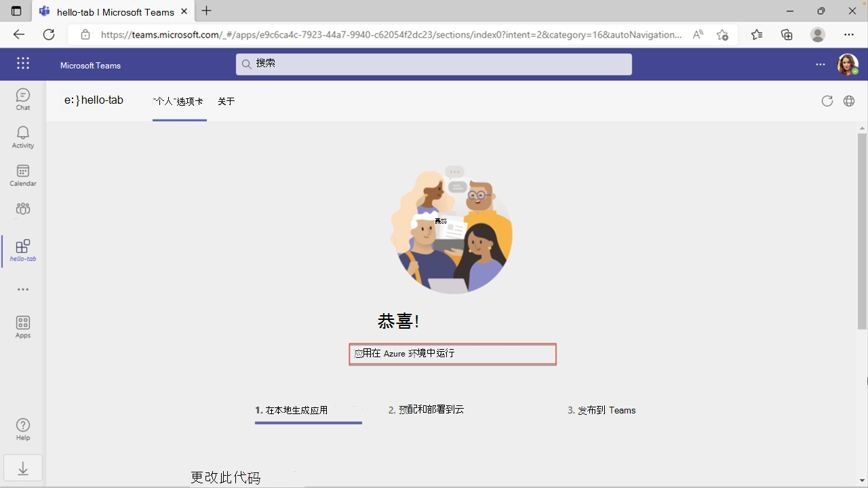Open Teams settings and more ellipsis
This screenshot has height=488, width=868.
821,64
